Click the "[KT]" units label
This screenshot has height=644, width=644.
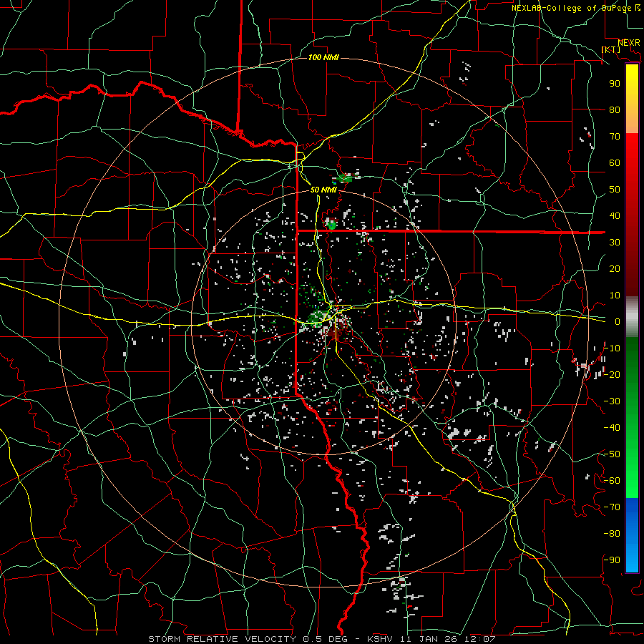(x=611, y=49)
